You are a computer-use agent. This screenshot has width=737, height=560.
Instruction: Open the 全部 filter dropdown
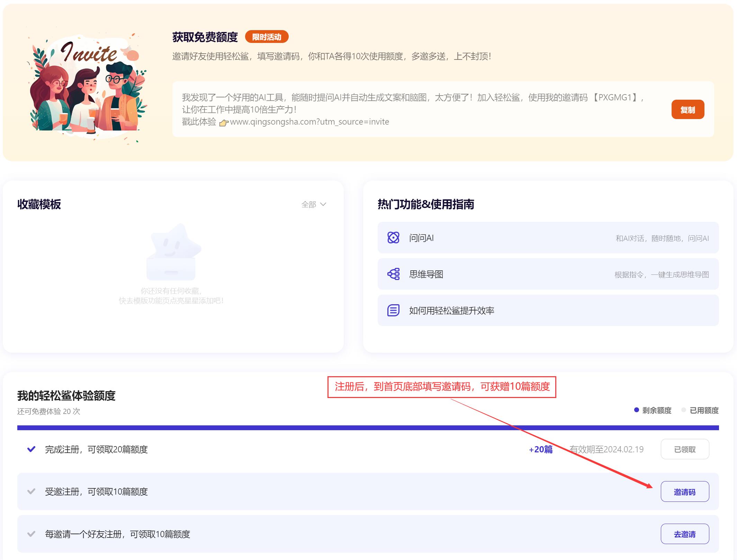point(314,205)
